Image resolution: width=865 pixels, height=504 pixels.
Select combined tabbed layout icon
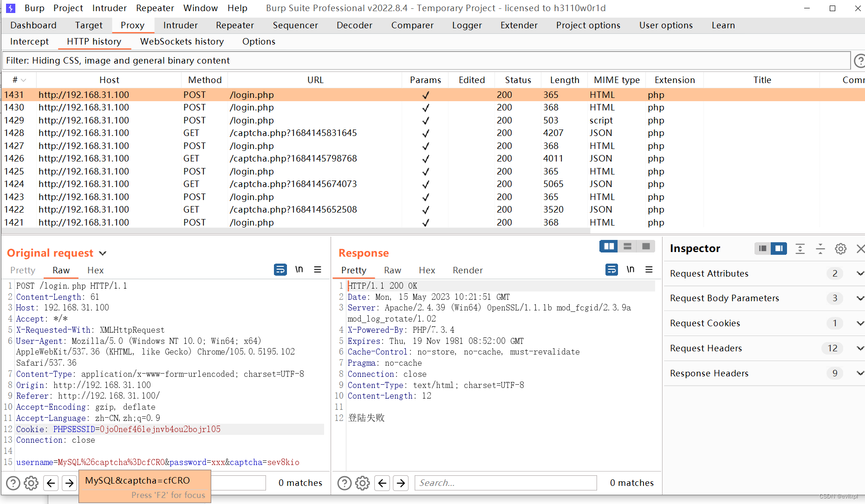[x=646, y=246]
